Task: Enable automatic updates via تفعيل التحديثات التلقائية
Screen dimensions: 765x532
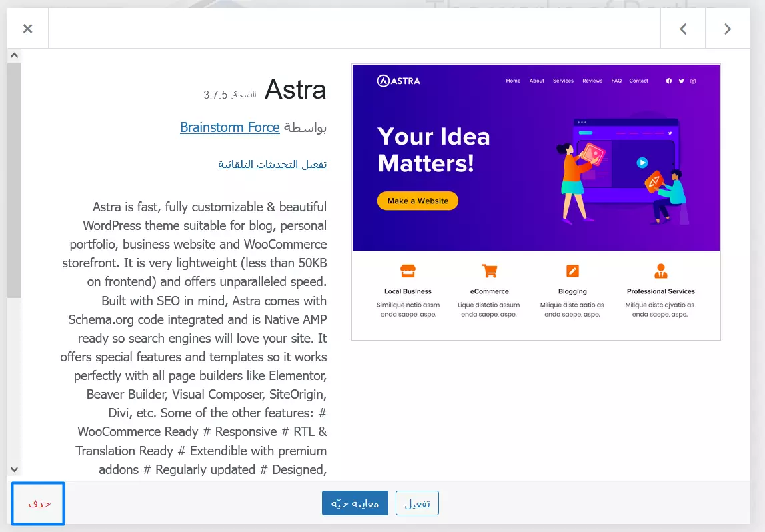Action: [272, 164]
